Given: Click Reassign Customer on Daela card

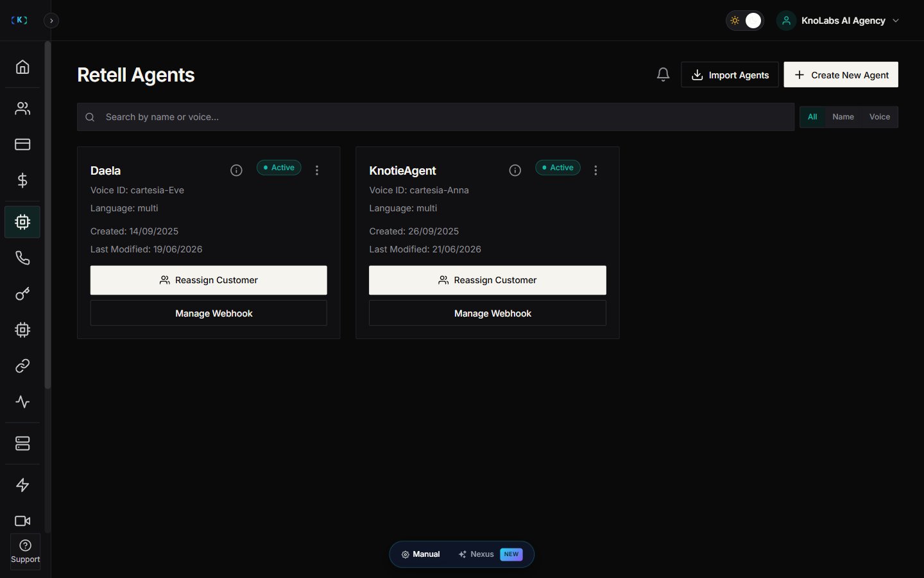Looking at the screenshot, I should (x=209, y=280).
